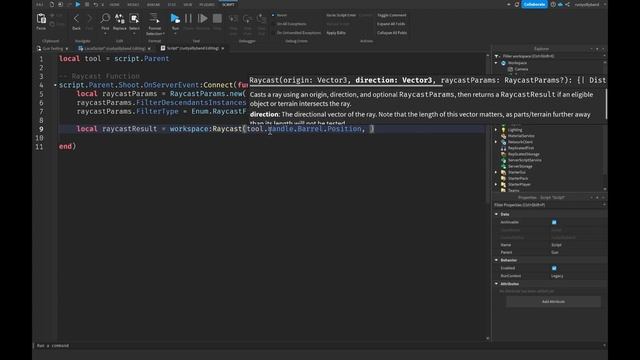640x360 pixels.
Task: Open the MODEL ribbon tab
Action: (x=133, y=4)
